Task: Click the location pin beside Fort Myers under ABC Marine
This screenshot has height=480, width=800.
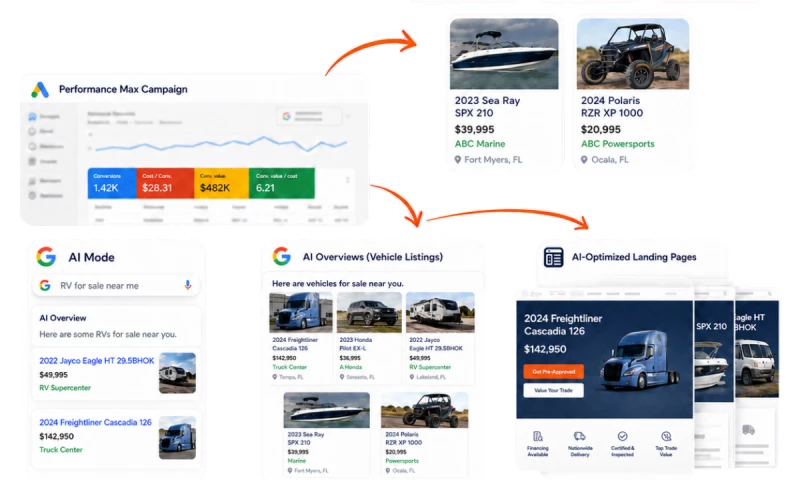Action: (458, 160)
